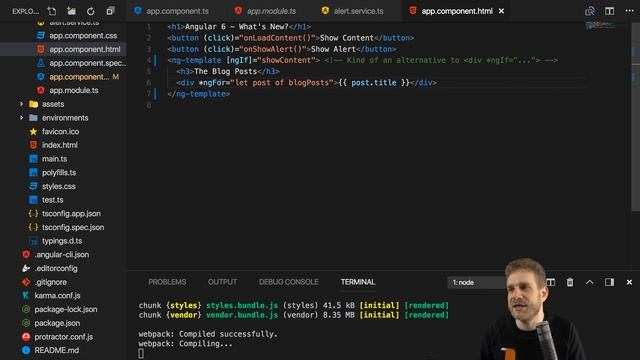
Task: Click the New File icon in explorer header
Action: pos(52,11)
